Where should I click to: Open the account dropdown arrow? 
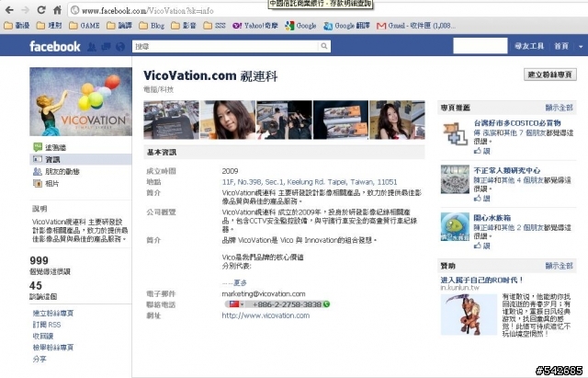point(581,47)
